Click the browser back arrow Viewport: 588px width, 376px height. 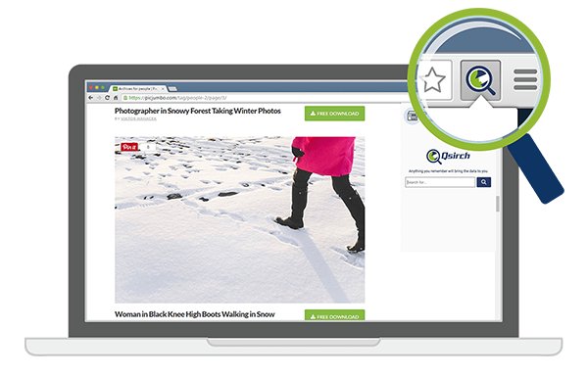tap(90, 98)
